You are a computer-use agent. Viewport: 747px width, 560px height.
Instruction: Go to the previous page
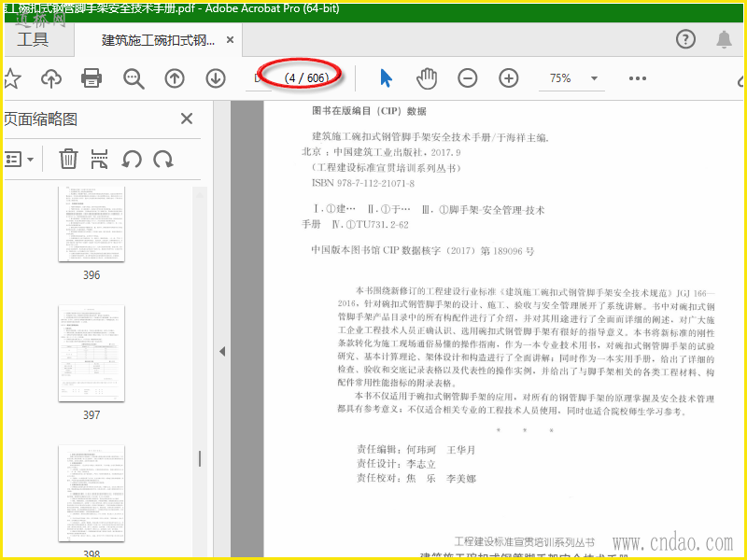pyautogui.click(x=175, y=78)
